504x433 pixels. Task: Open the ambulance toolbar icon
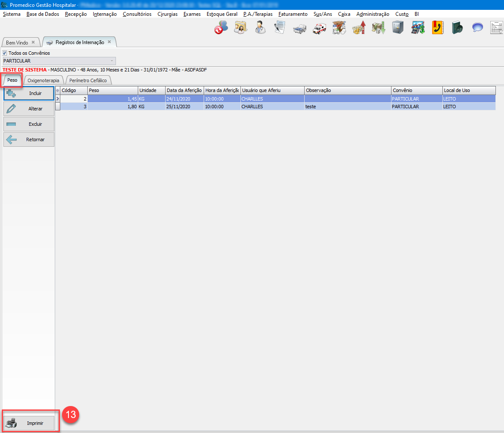point(319,28)
